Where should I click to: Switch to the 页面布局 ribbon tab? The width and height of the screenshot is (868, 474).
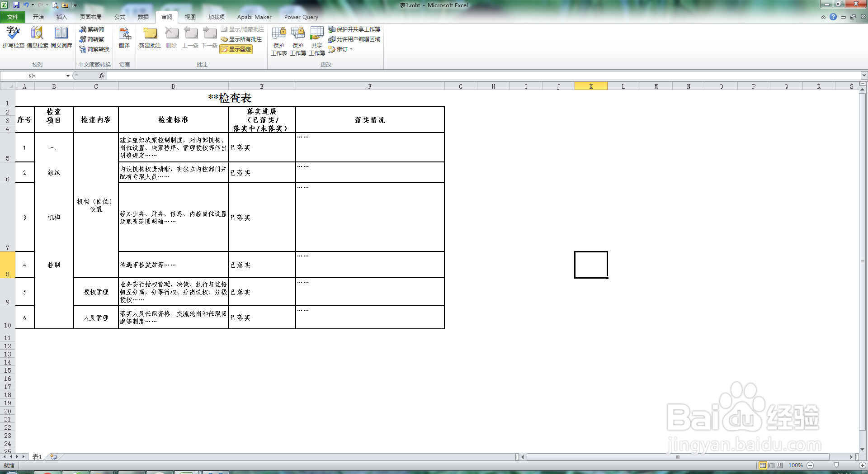point(91,17)
